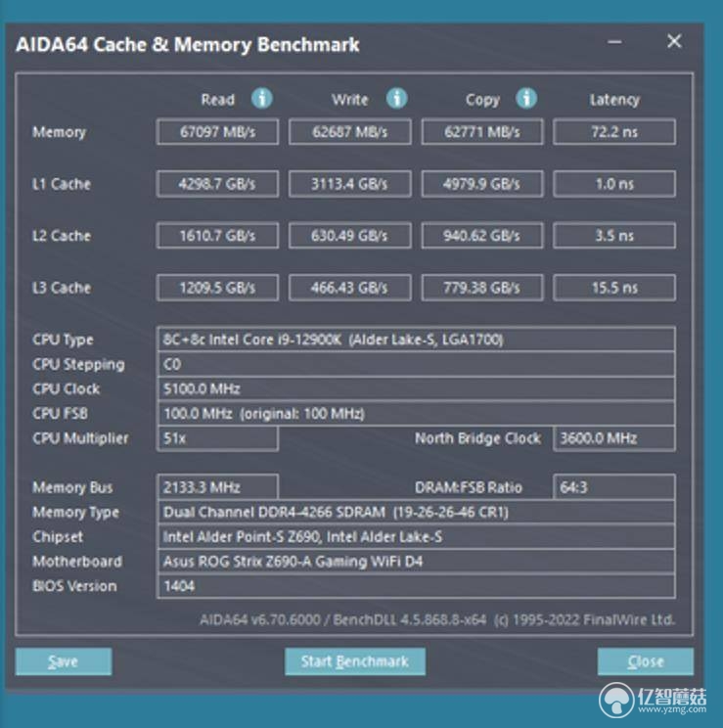Click L3 Cache copy value 779.38 GB/s

tap(482, 288)
